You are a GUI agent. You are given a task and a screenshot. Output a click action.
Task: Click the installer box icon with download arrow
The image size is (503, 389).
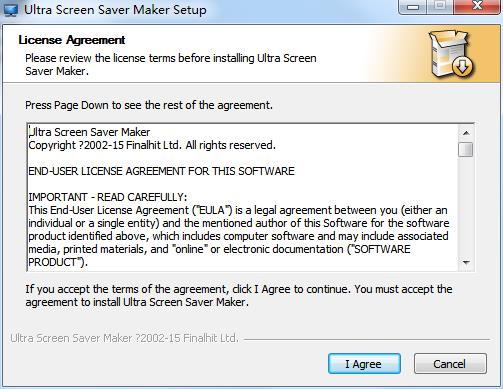[451, 54]
